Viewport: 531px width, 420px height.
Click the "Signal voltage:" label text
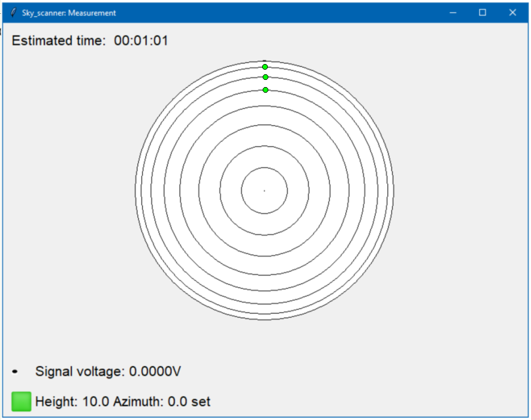click(80, 371)
